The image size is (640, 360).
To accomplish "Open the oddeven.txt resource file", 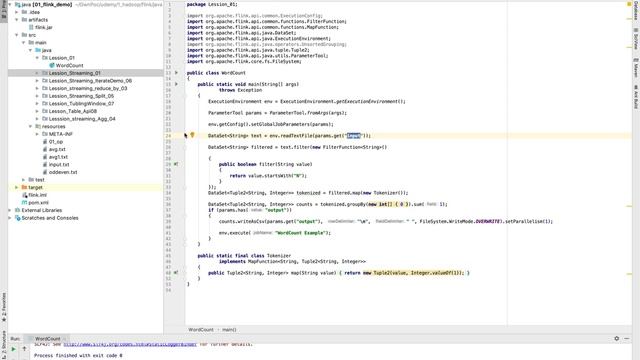I will (x=63, y=172).
